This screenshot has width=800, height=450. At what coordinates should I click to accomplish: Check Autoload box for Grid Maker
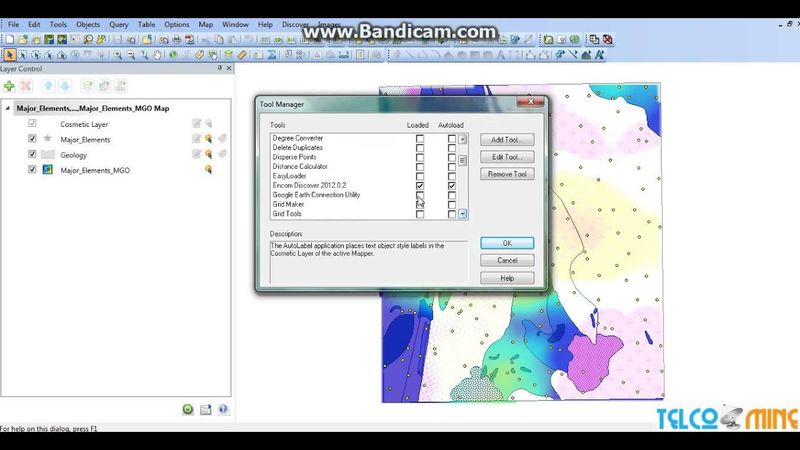(452, 205)
